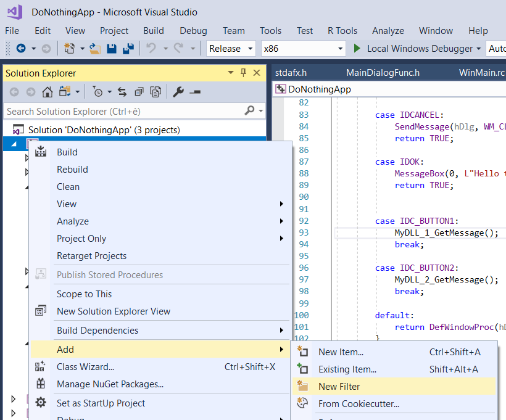Open the Analyze menu in menu bar
This screenshot has width=506, height=420.
point(388,31)
